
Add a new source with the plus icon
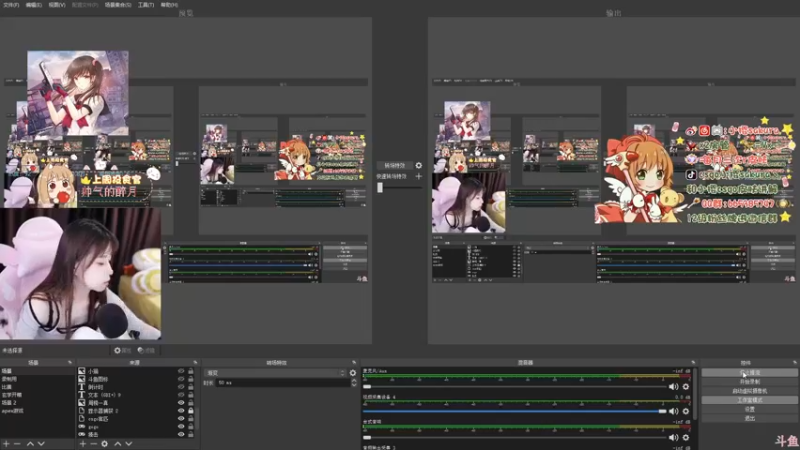click(x=83, y=444)
